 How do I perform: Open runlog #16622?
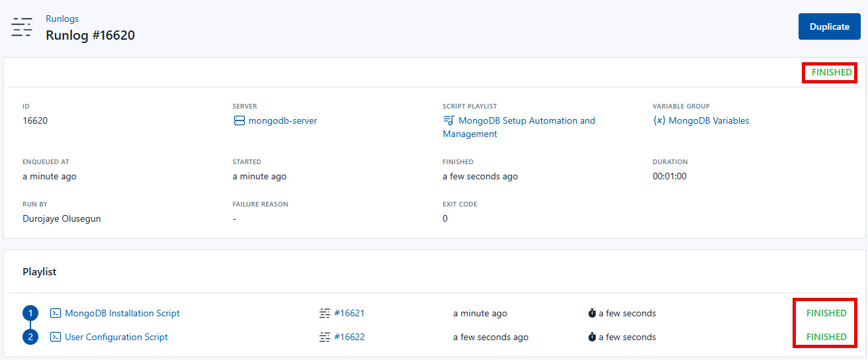click(x=349, y=337)
